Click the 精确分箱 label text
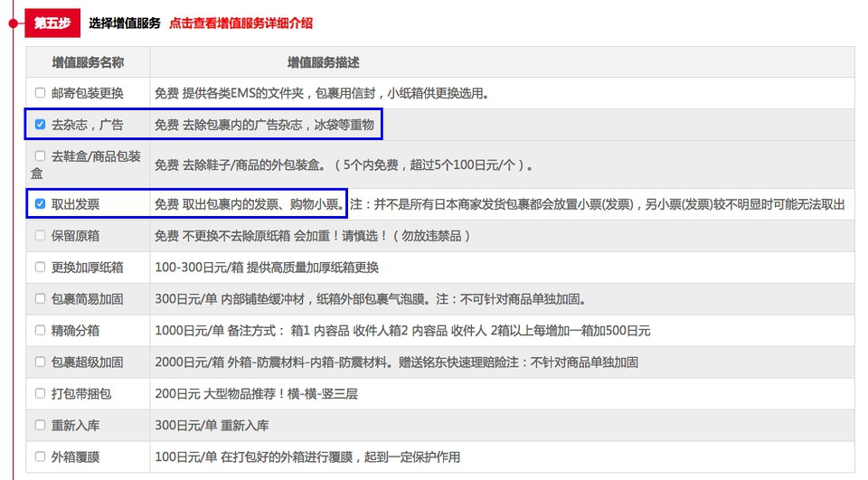The width and height of the screenshot is (868, 480). [x=75, y=331]
